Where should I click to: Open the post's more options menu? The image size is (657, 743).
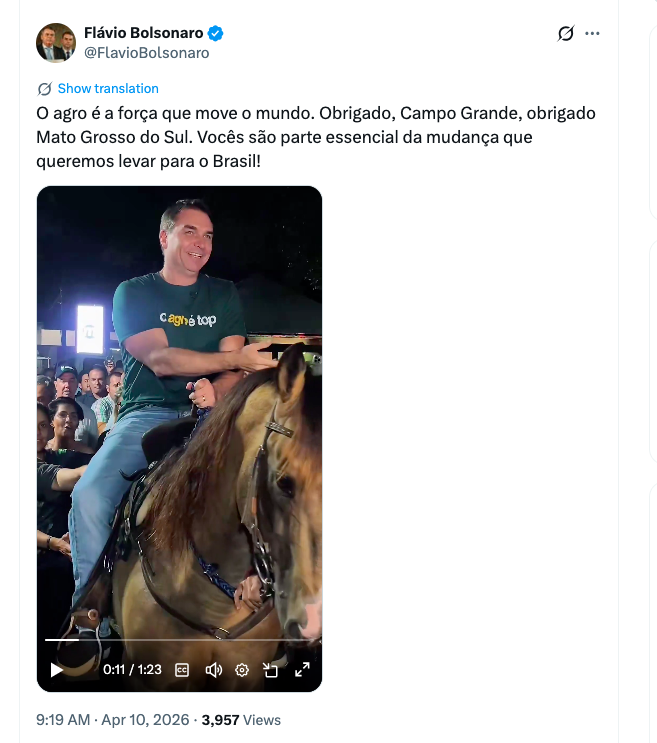coord(593,33)
